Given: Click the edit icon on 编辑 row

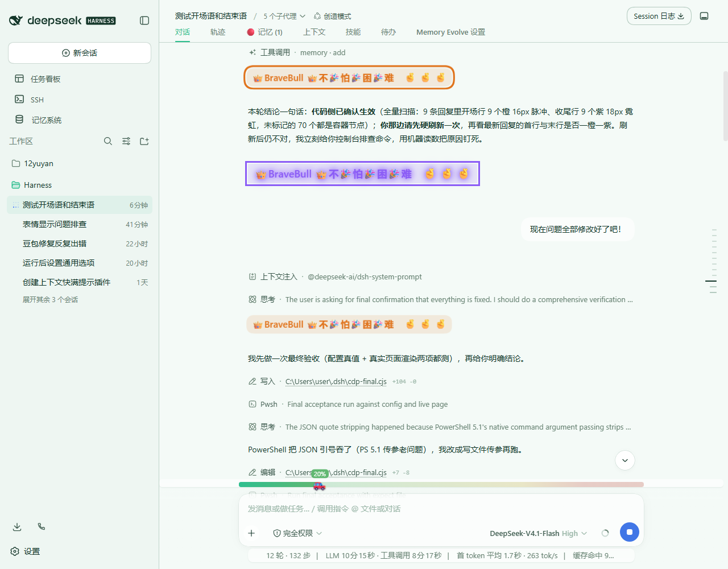Looking at the screenshot, I should click(x=253, y=472).
